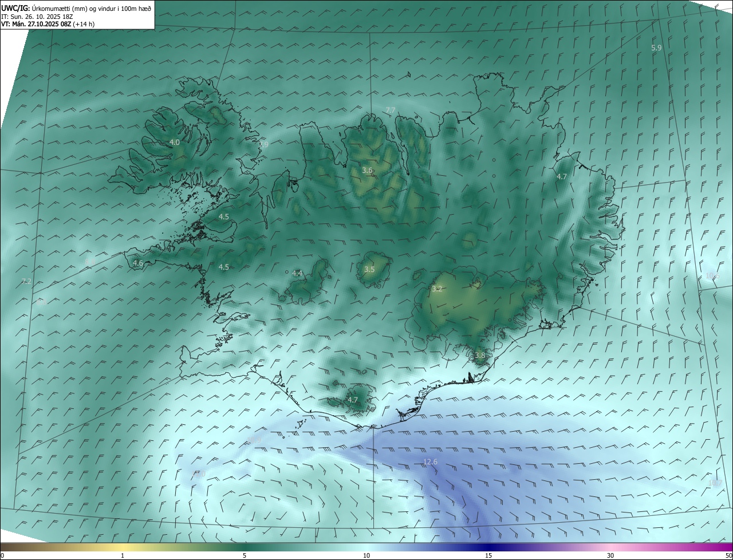Click the 4.7 value in eastern Iceland
The height and width of the screenshot is (560, 733).
point(562,177)
